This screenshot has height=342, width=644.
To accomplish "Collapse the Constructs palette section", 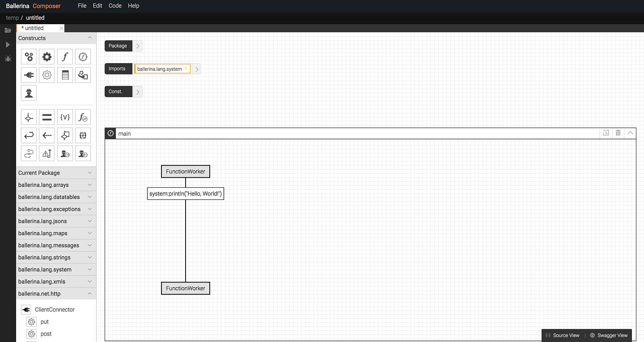I will pos(90,38).
